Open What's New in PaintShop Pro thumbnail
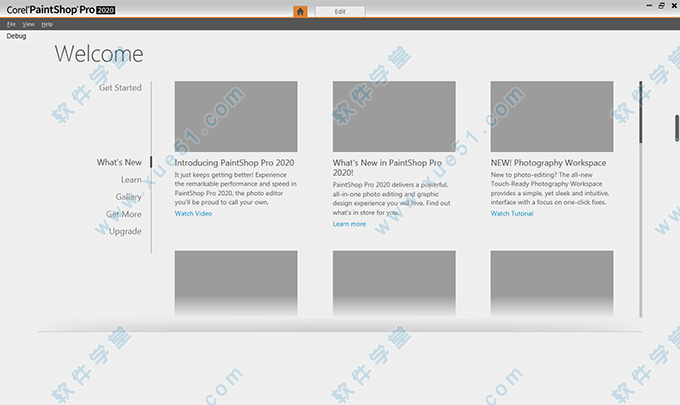 (394, 116)
